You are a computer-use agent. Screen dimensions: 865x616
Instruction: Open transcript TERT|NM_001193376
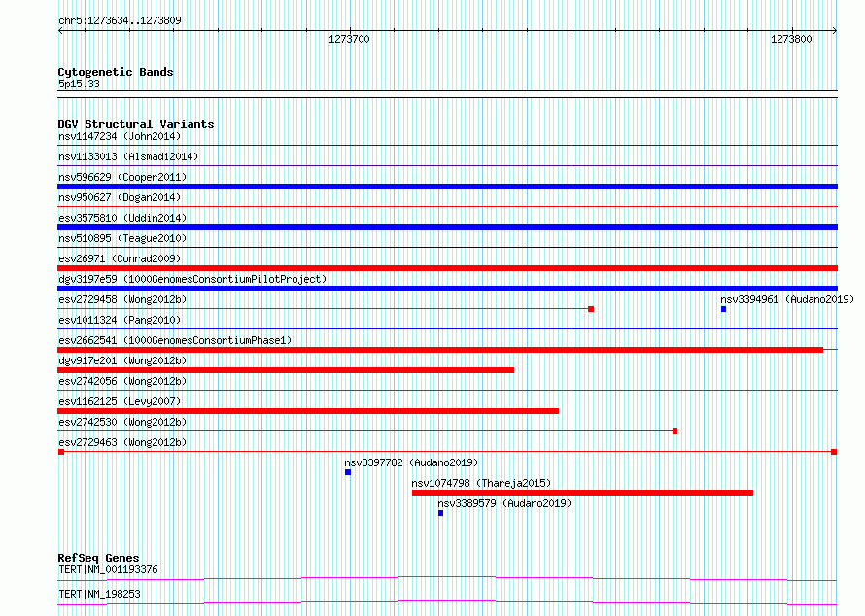108,569
